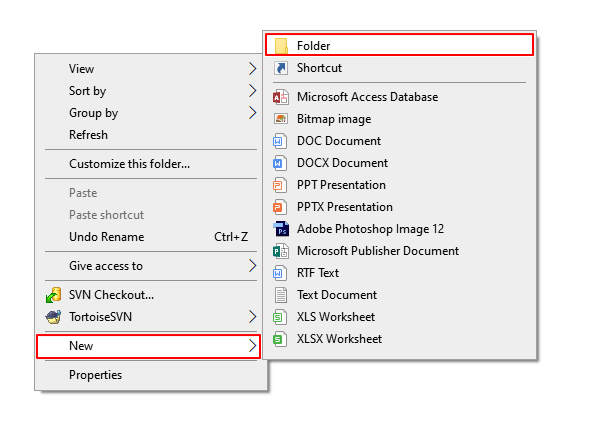Click the Adobe Photoshop Image icon

(281, 229)
